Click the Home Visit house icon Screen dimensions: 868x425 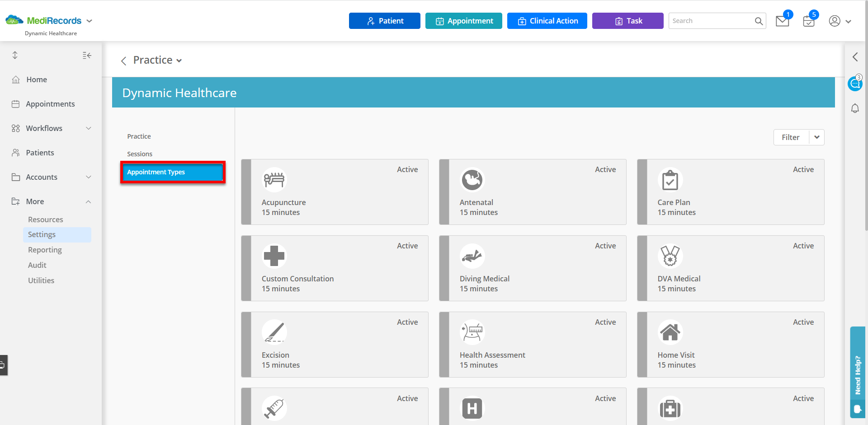click(670, 332)
